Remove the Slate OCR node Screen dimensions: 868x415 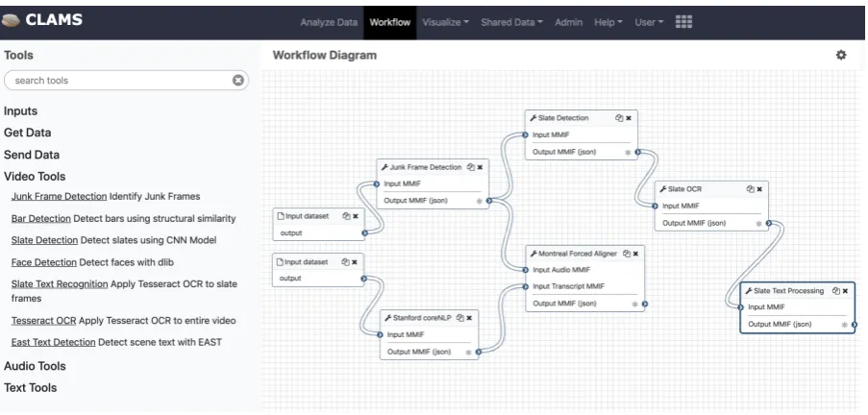click(x=759, y=188)
